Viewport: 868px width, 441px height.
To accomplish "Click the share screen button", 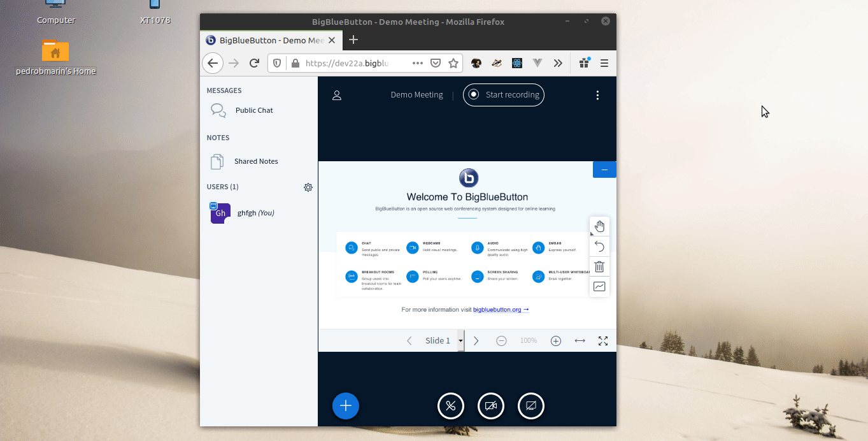I will pyautogui.click(x=531, y=406).
